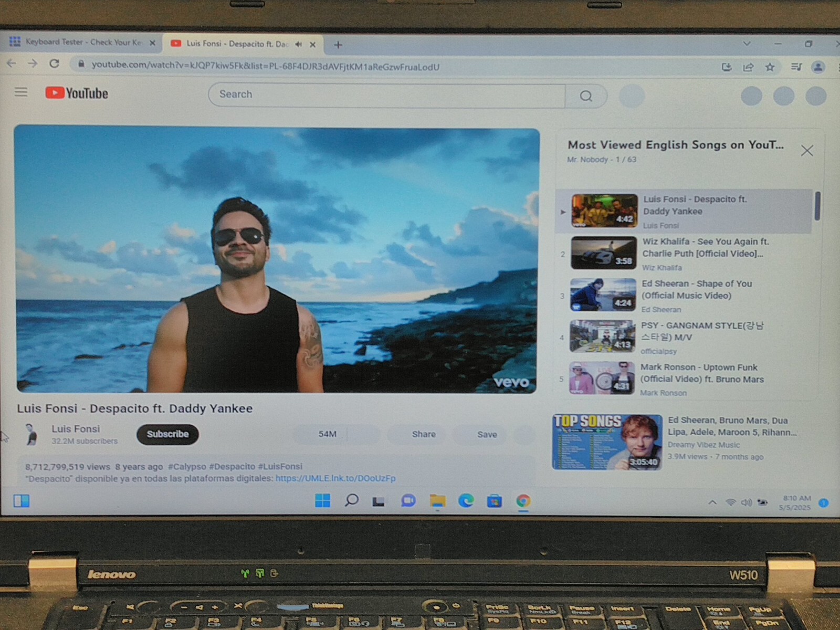Screen dimensions: 840x630
Task: Expand the system tray hidden icons chevron
Action: pyautogui.click(x=712, y=502)
